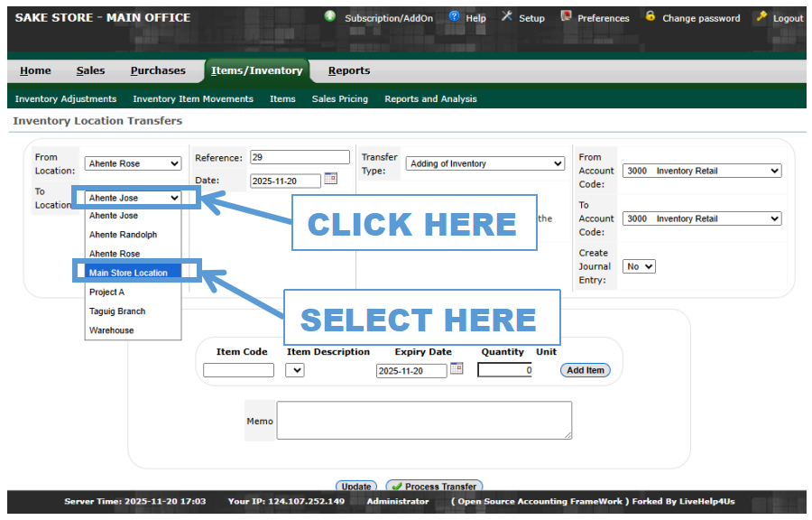
Task: Open calendar picker beside the Date field
Action: pos(330,179)
